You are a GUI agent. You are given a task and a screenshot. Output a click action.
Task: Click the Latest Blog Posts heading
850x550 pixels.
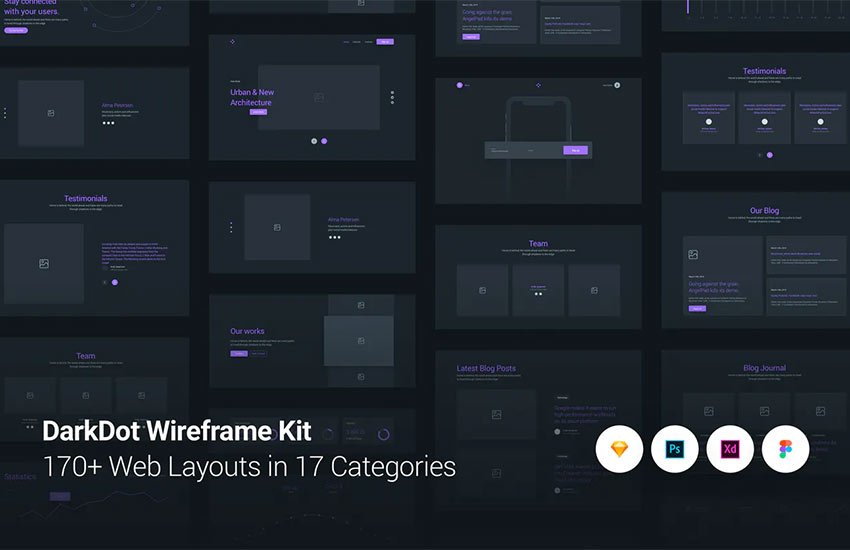(486, 368)
